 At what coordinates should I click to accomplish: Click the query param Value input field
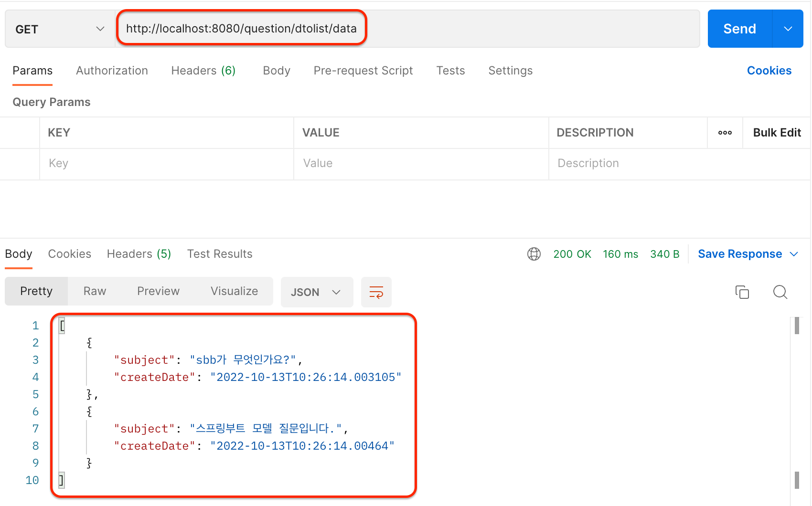click(421, 164)
